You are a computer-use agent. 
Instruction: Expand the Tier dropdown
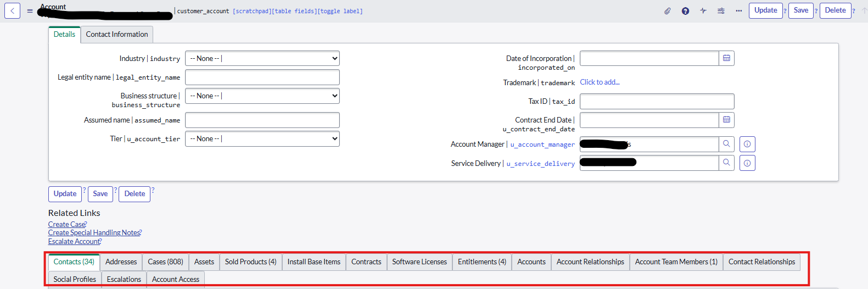coord(262,138)
